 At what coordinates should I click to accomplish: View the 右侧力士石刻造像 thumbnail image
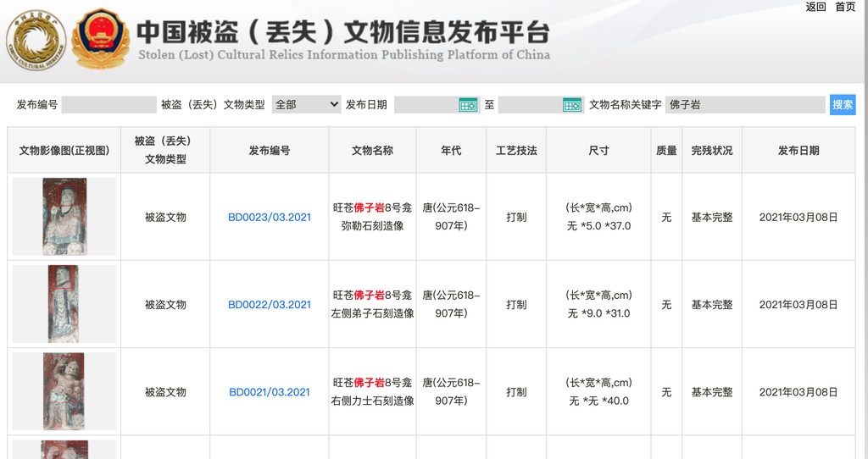[64, 391]
